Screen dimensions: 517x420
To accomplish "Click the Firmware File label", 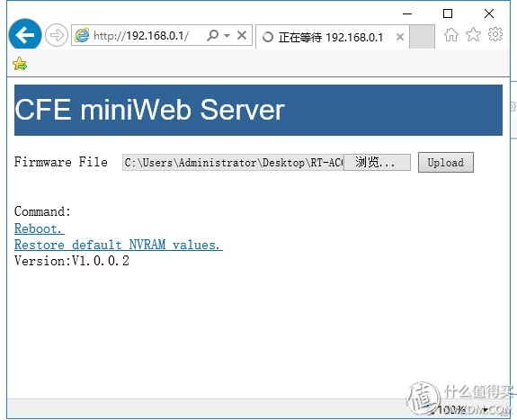I will point(61,162).
